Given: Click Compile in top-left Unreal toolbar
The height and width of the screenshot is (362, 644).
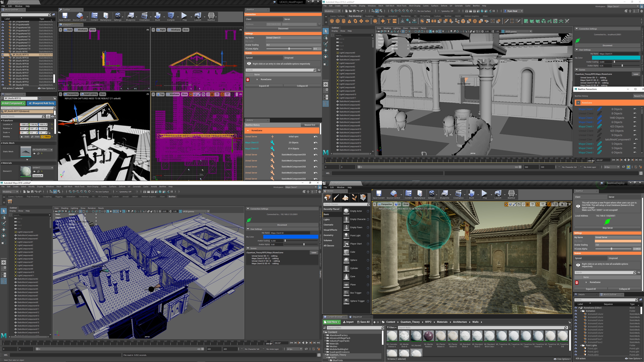Looking at the screenshot, I should [x=171, y=17].
